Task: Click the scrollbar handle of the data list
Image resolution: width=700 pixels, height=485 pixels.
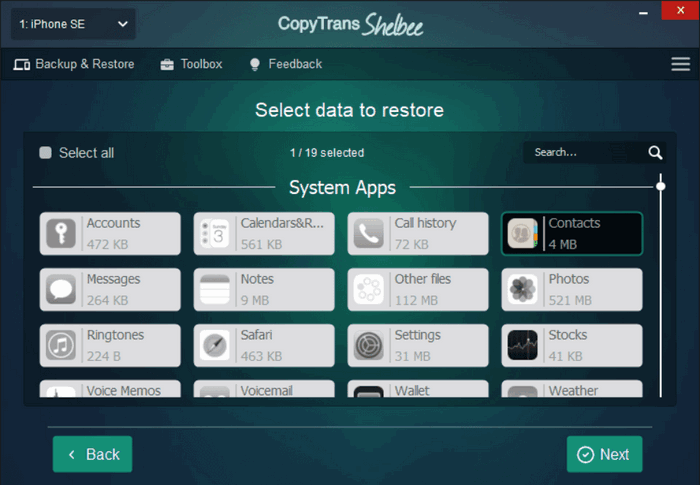Action: point(661,186)
